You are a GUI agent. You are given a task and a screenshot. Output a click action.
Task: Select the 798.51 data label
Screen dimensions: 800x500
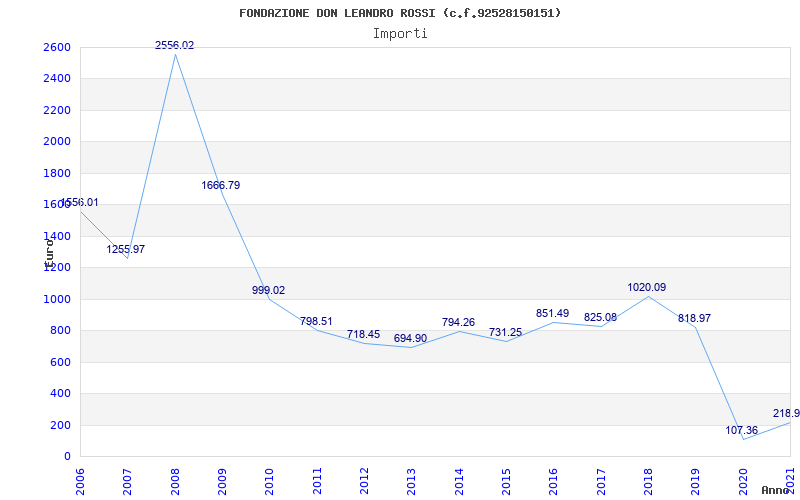point(316,321)
